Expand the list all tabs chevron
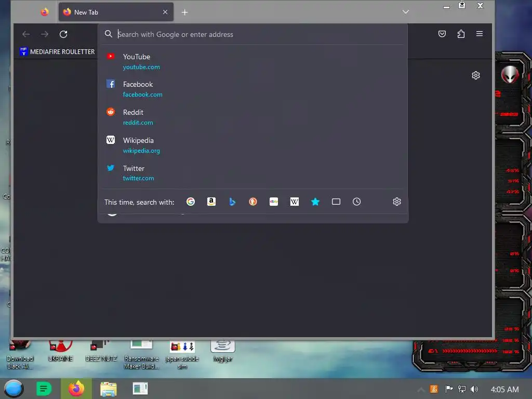The image size is (532, 399). click(x=405, y=12)
